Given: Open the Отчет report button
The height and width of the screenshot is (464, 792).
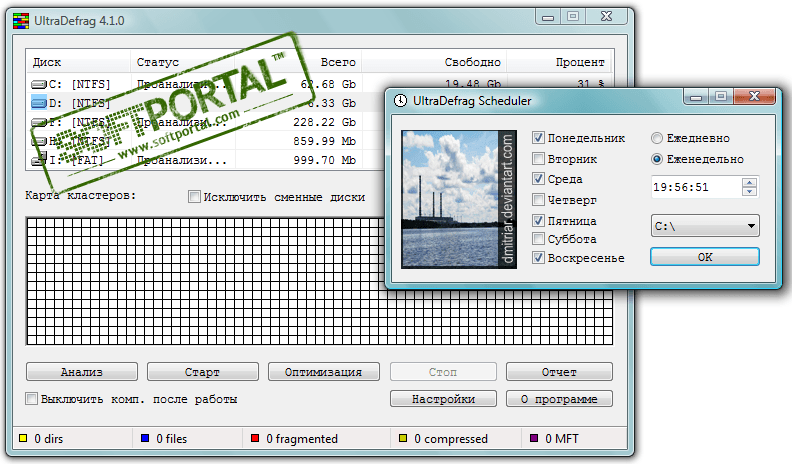Looking at the screenshot, I should [x=559, y=372].
